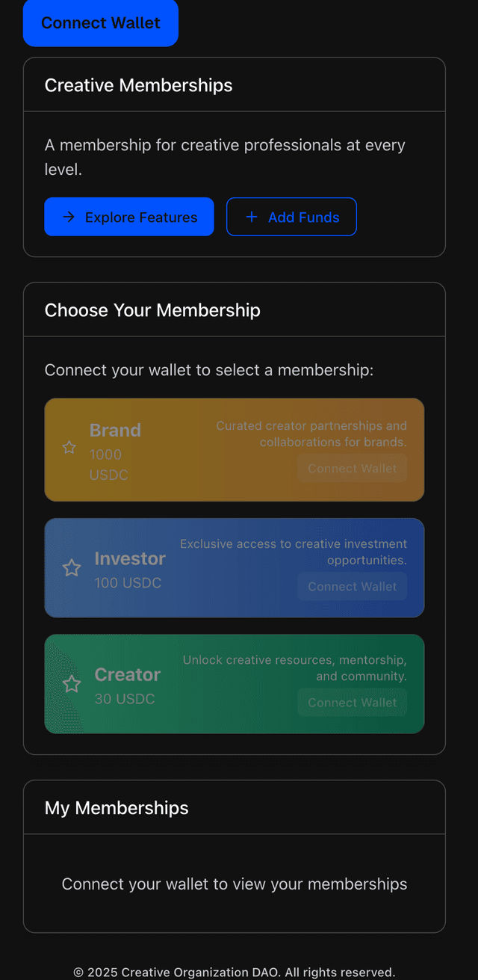The height and width of the screenshot is (980, 478).
Task: Click the Choose Your Membership heading
Action: (152, 309)
